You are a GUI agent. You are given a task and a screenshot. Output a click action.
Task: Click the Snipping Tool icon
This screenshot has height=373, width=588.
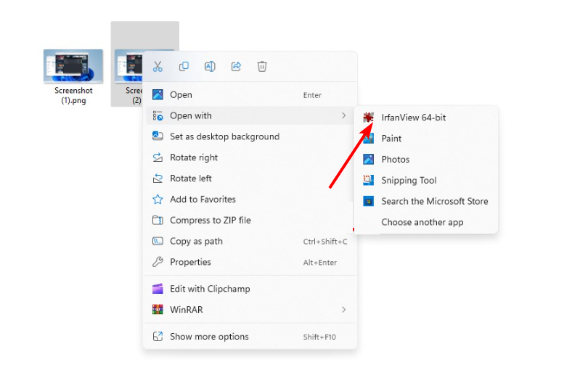pyautogui.click(x=368, y=180)
